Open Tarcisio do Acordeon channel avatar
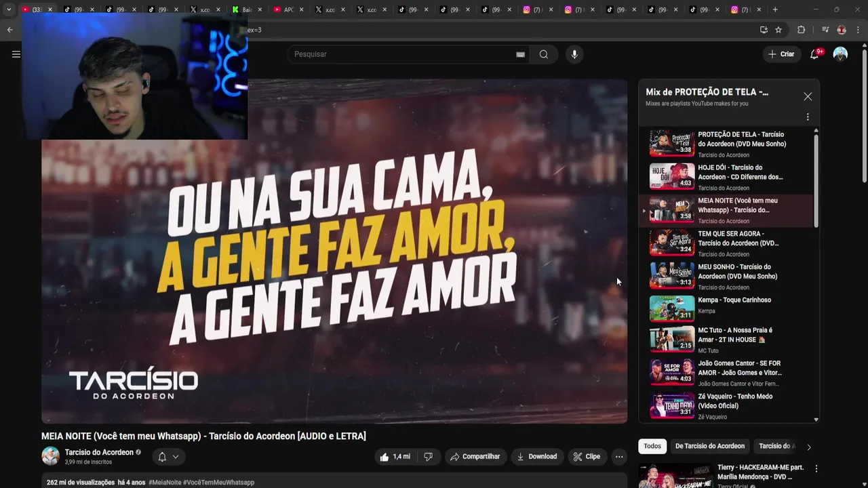 click(x=50, y=456)
